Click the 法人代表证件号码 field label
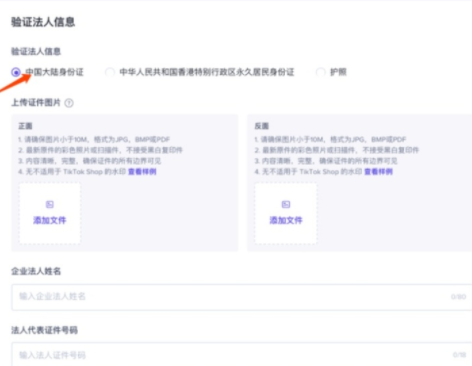The height and width of the screenshot is (366, 472). coord(44,330)
